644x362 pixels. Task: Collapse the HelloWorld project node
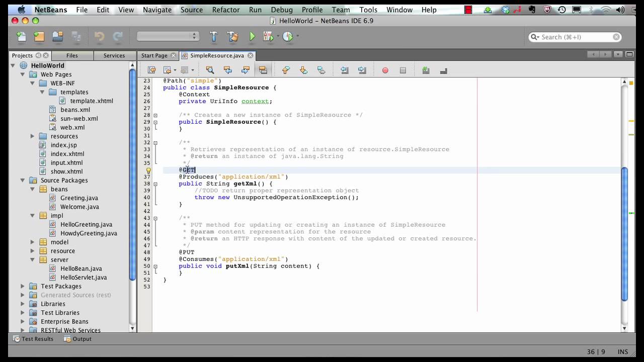pos(13,65)
